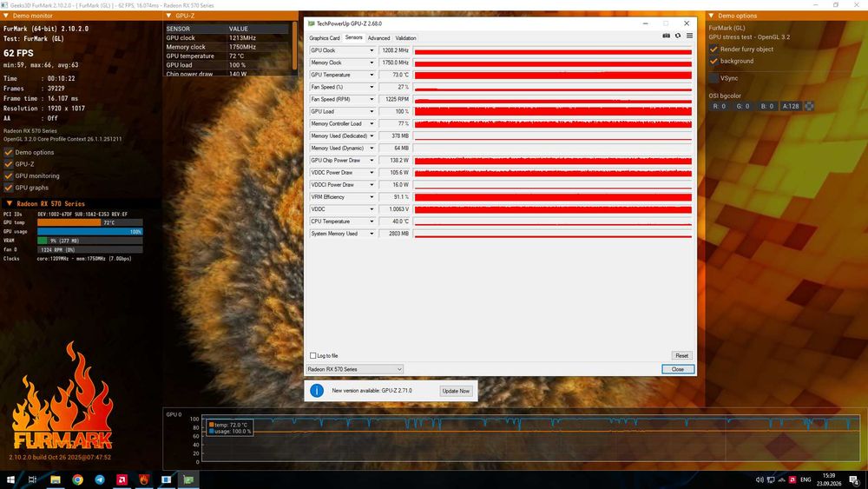Uncheck Render furry object

[x=713, y=49]
